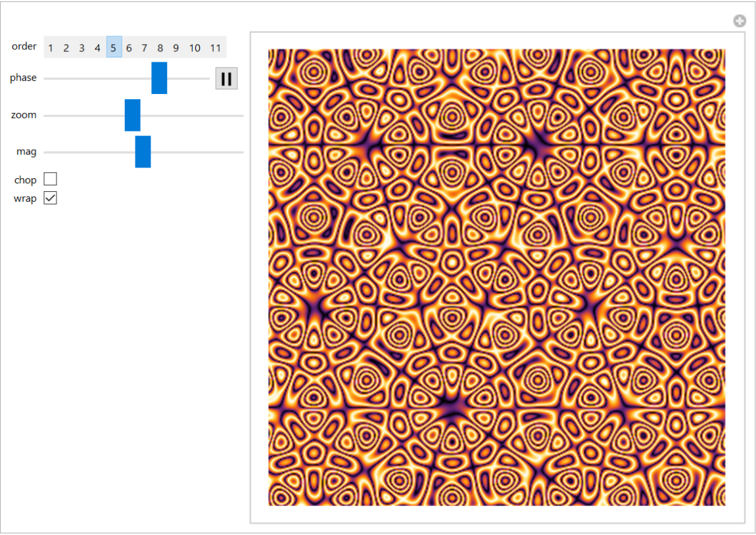Click the phase slider handle
Screen dimensions: 756x535
(159, 78)
